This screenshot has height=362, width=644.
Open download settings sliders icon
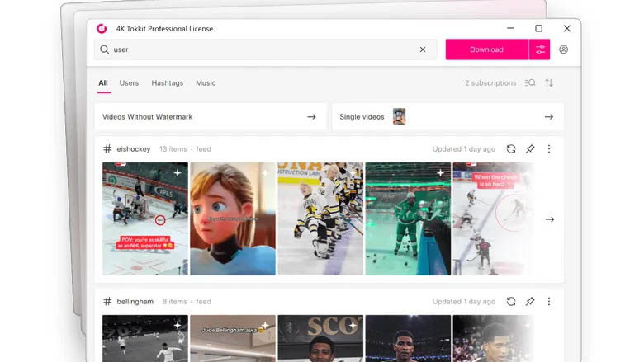pyautogui.click(x=540, y=49)
